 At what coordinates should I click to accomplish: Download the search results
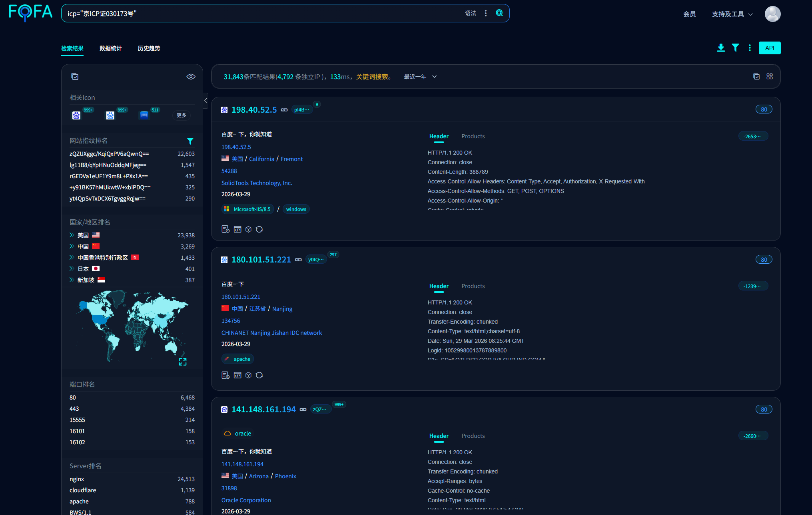pyautogui.click(x=721, y=48)
